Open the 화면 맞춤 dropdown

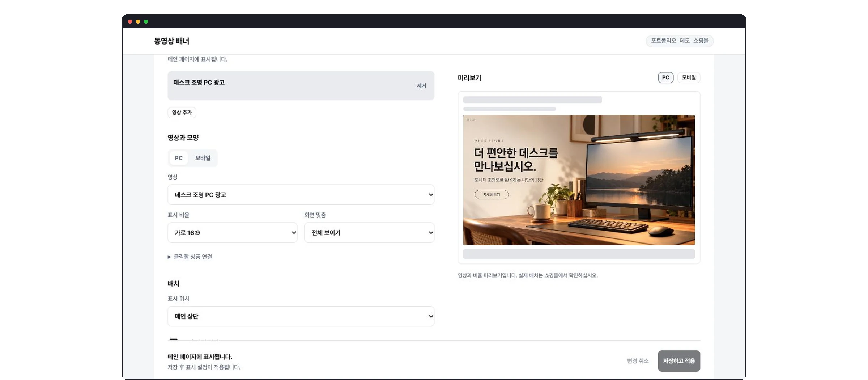pos(369,233)
